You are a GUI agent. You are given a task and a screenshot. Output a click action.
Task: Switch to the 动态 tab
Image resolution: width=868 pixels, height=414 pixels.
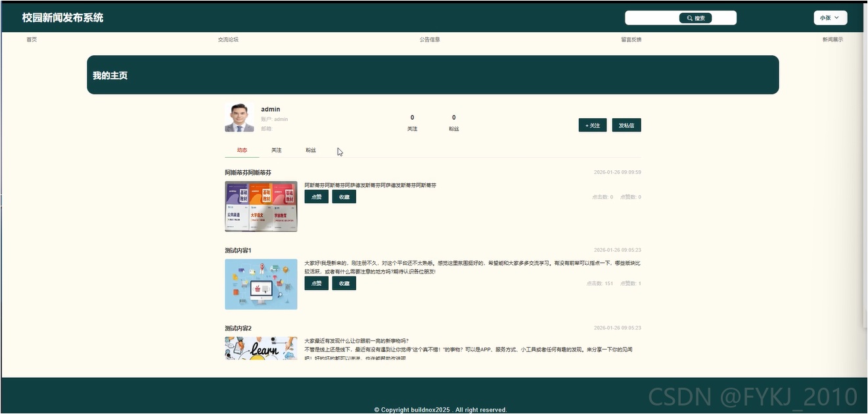coord(242,150)
